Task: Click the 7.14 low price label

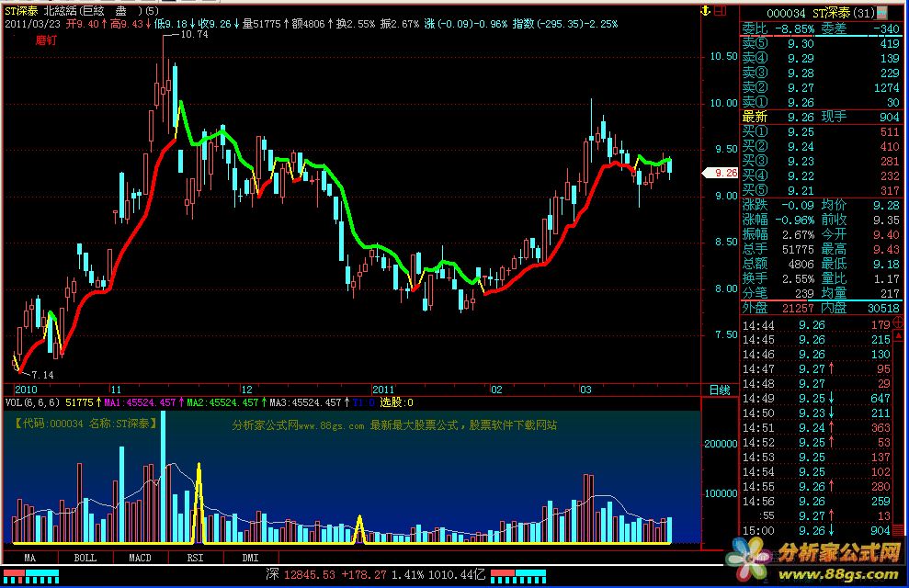Action: click(x=42, y=375)
